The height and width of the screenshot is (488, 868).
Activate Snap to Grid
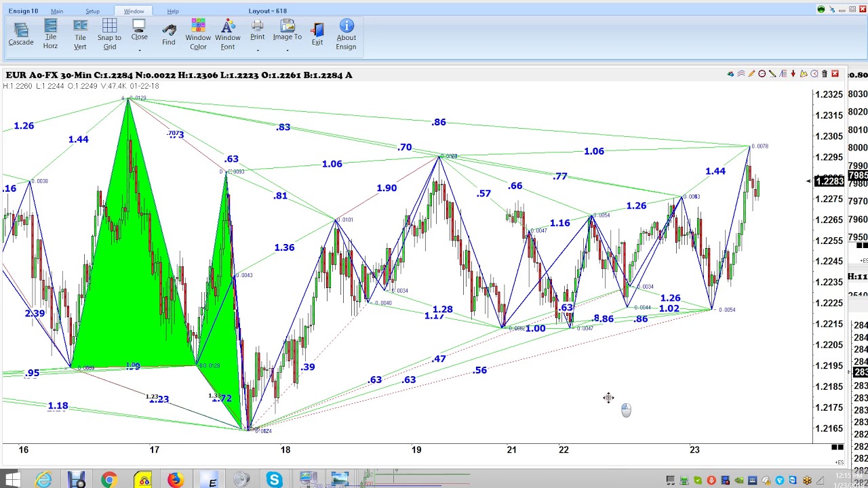pos(109,33)
